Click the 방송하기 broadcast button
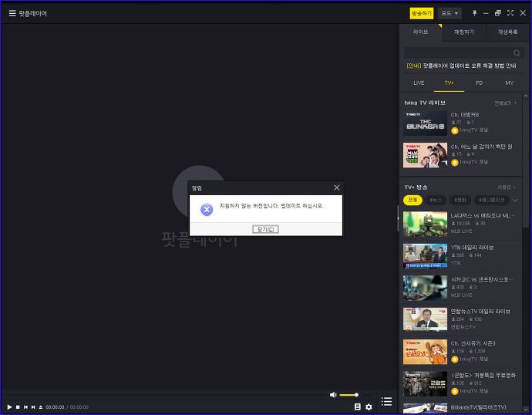 tap(421, 13)
